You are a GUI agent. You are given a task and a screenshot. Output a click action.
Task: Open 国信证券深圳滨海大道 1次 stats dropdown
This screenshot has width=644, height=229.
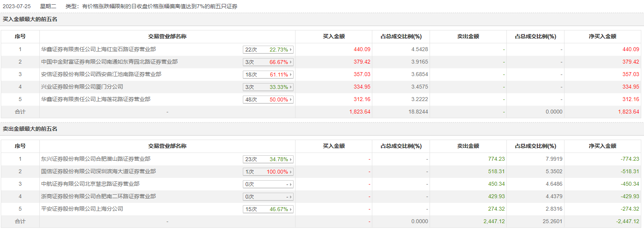coord(268,172)
